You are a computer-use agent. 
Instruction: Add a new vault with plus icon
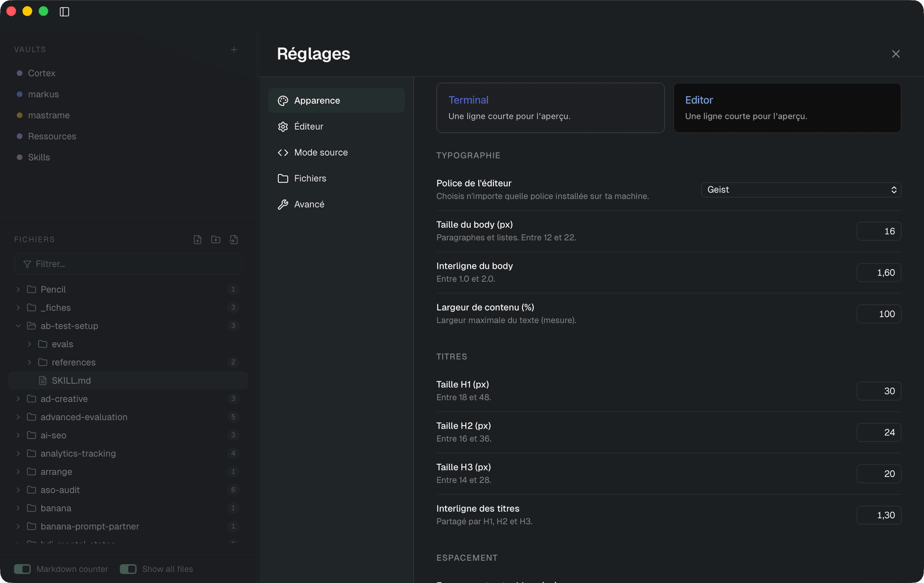tap(234, 49)
